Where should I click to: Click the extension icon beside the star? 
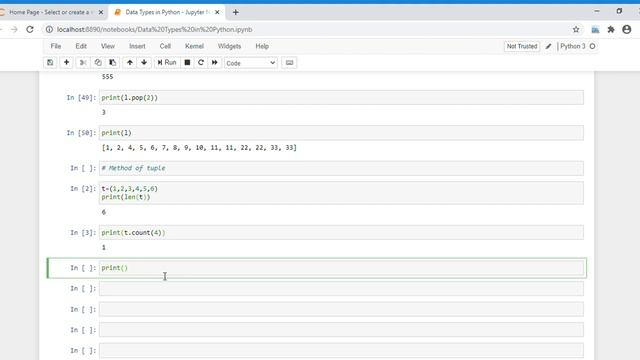(596, 29)
